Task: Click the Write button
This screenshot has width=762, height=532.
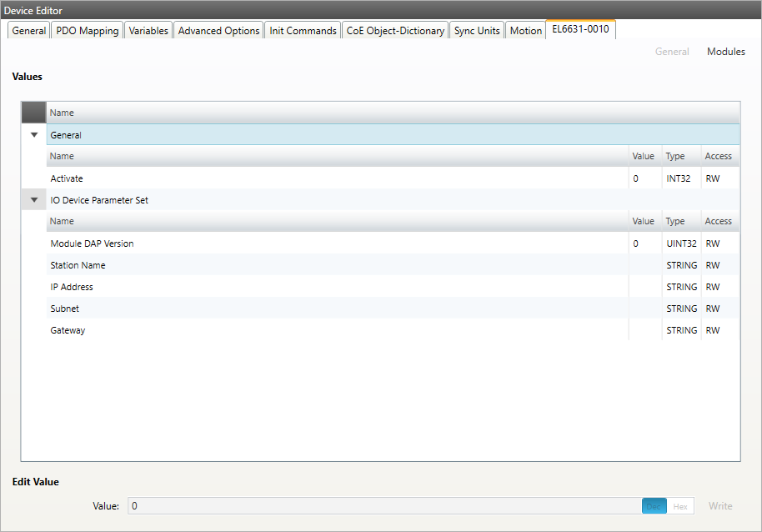Action: click(720, 506)
